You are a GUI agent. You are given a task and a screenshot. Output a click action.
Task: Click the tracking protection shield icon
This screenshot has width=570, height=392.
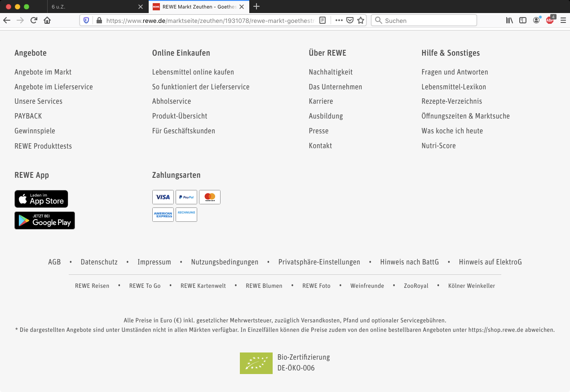click(87, 20)
